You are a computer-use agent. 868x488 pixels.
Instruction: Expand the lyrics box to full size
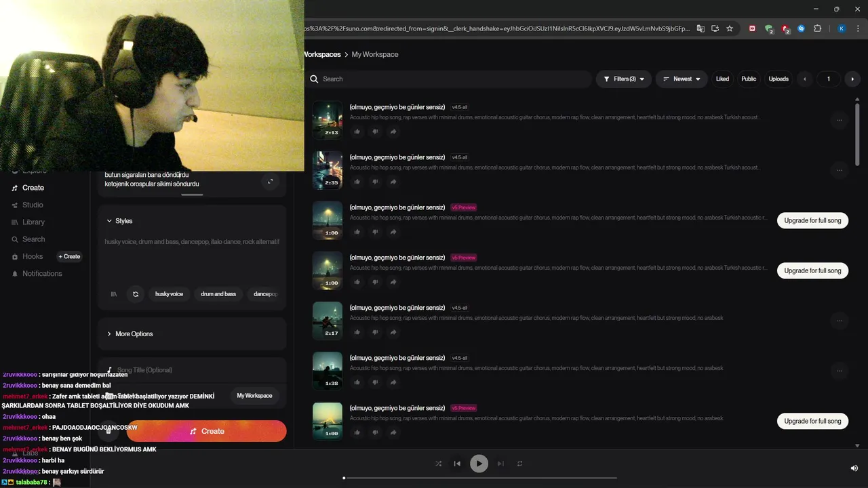pos(270,181)
